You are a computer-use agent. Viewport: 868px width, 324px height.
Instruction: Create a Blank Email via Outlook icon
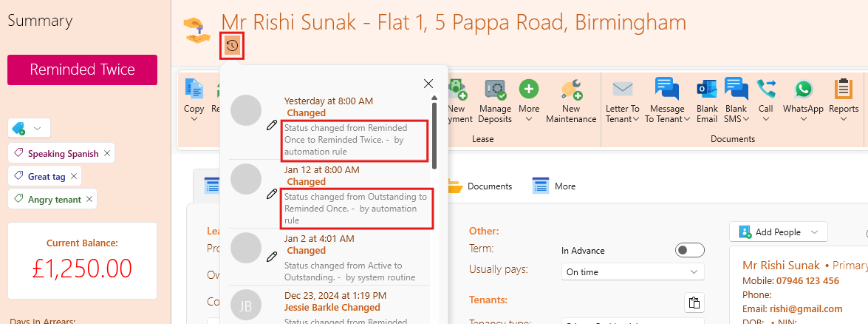click(707, 90)
